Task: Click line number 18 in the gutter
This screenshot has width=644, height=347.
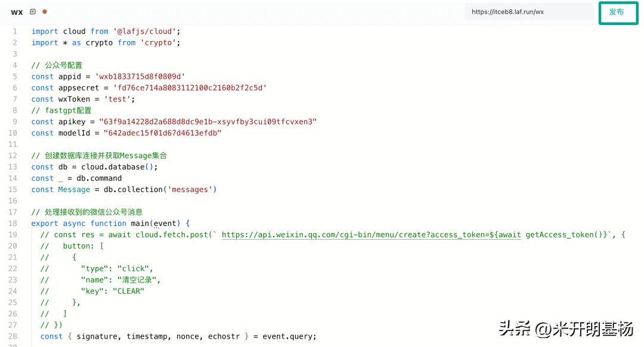Action: click(13, 224)
